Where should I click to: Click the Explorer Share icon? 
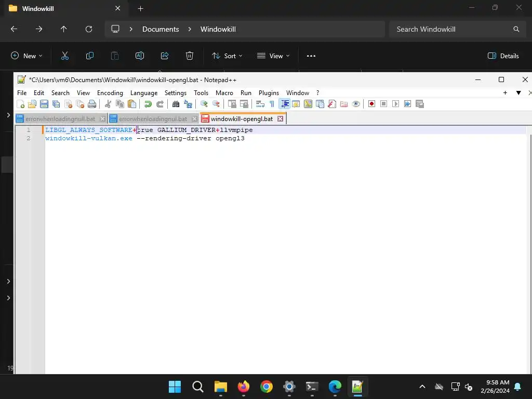pos(165,56)
